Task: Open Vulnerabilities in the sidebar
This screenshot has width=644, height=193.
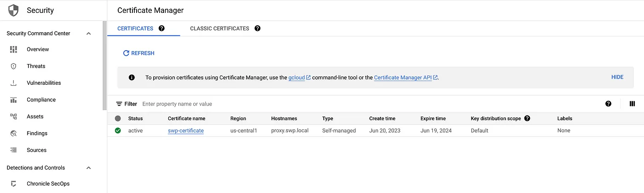Action: tap(44, 83)
